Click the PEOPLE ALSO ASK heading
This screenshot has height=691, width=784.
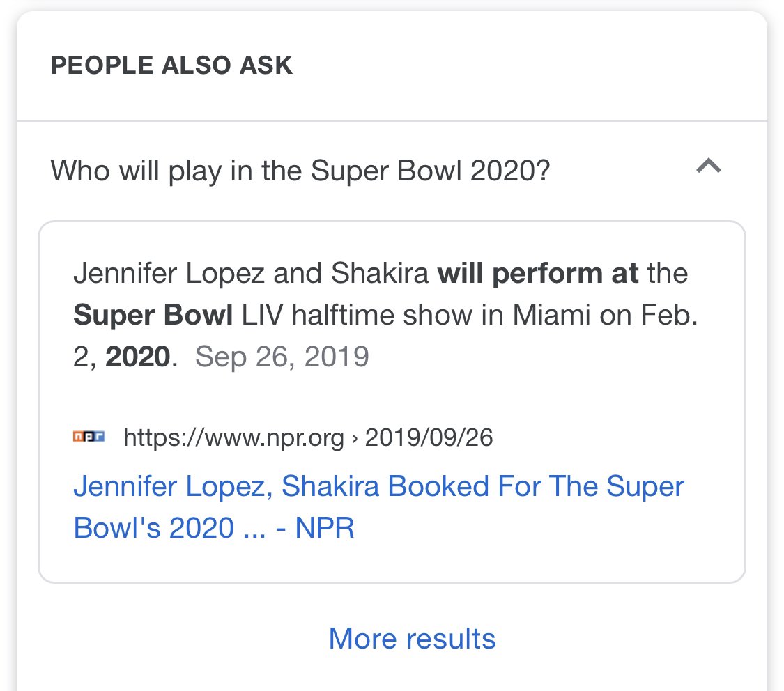[171, 65]
